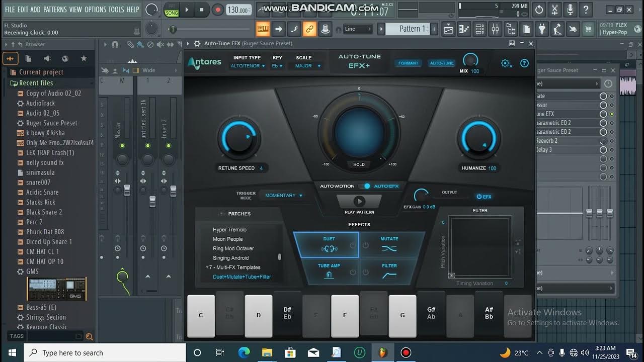Open the Line snap dropdown
The image size is (644, 362).
358,29
